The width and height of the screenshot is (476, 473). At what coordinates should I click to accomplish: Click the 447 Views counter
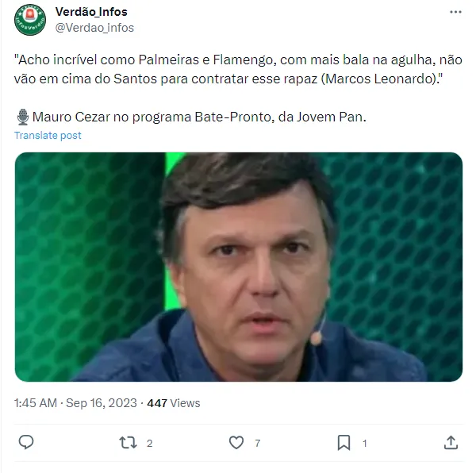tap(174, 403)
